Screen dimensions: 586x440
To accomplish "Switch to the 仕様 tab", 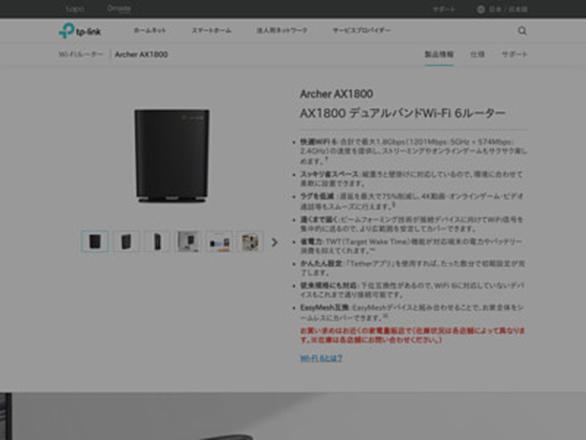I will pos(477,54).
